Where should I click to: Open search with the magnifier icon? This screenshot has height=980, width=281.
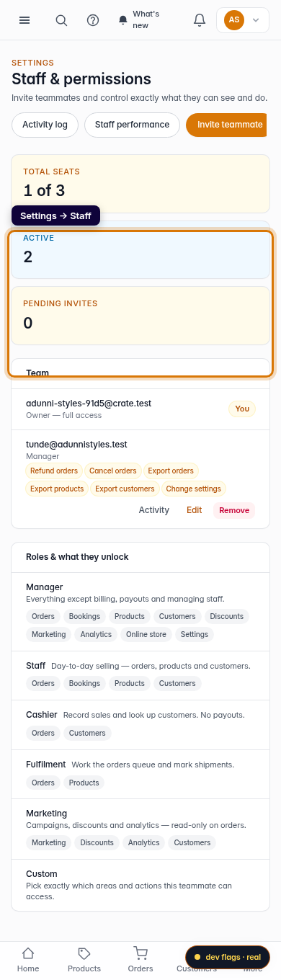click(x=61, y=20)
